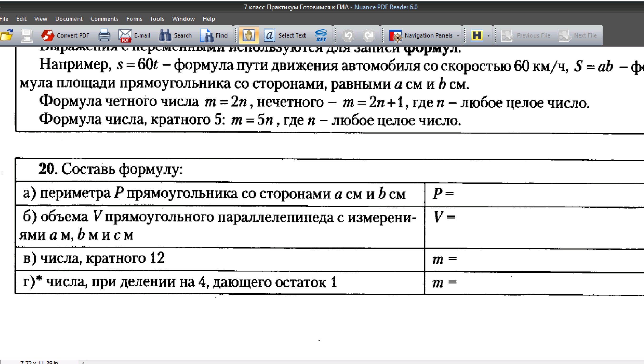Open the Help menu
Screen dimensions: 644x364
coord(209,19)
